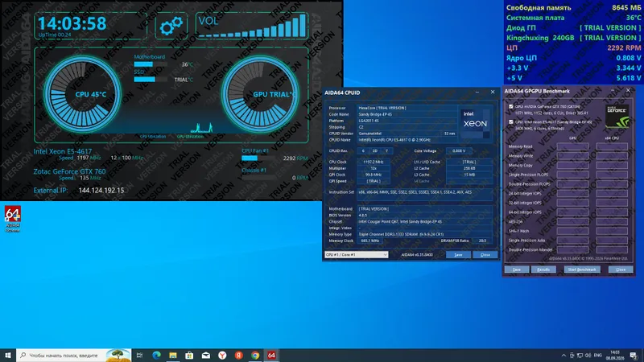Screen dimensions: 644x362
Task: Open the Microsoft Store taskbar icon
Action: 189,355
